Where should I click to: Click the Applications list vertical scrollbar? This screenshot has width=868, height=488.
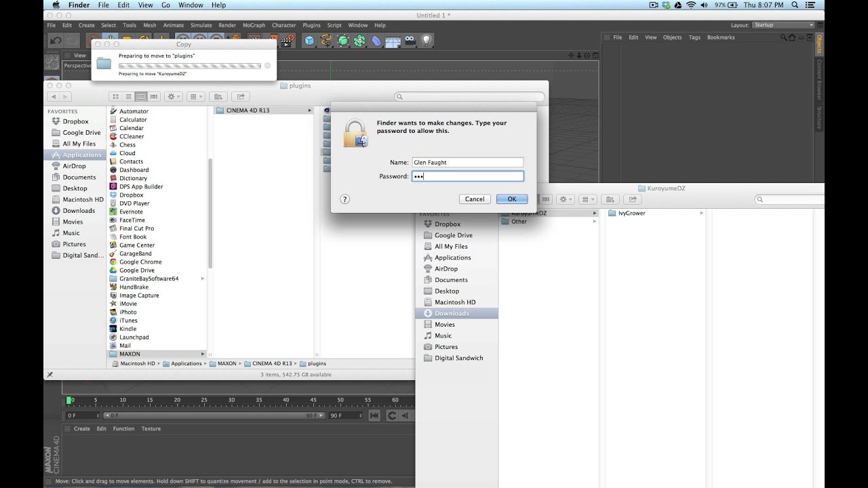coord(210,212)
